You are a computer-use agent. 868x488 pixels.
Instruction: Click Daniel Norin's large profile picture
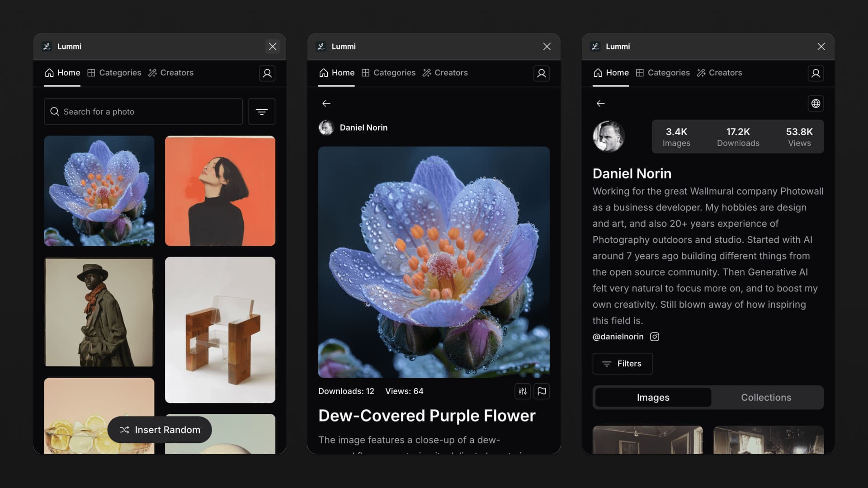pos(609,136)
